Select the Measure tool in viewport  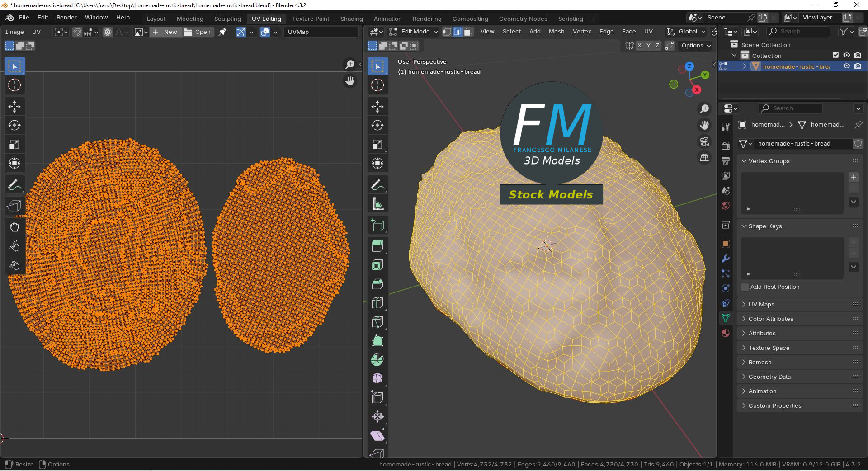click(377, 204)
